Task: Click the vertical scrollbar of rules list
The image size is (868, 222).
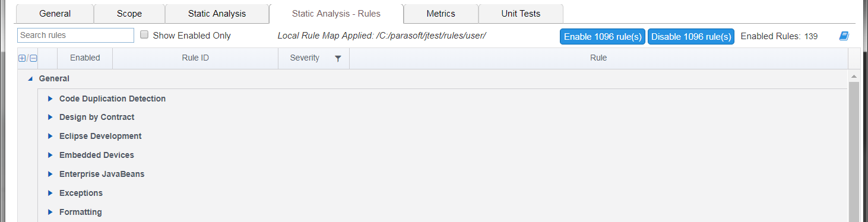Action: click(x=854, y=148)
